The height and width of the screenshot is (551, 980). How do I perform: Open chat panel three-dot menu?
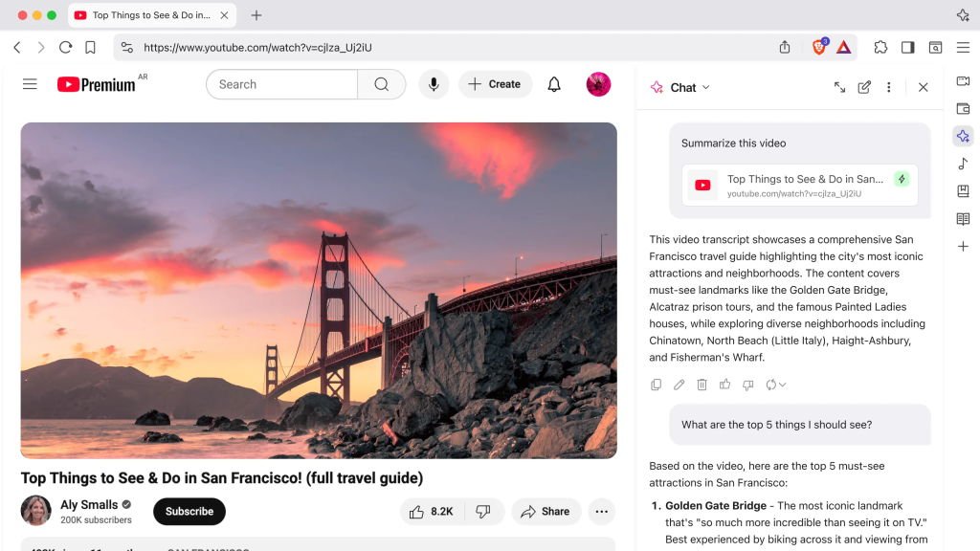(x=888, y=87)
